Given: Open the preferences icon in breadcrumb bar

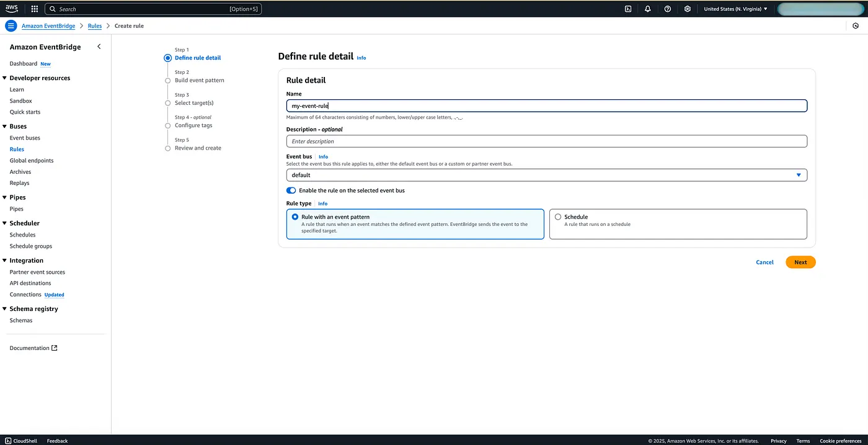Looking at the screenshot, I should (856, 25).
